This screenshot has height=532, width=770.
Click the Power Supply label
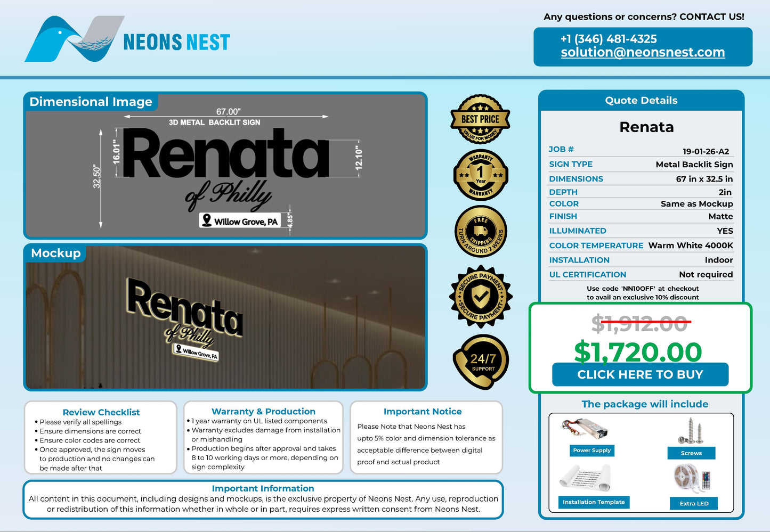(591, 451)
